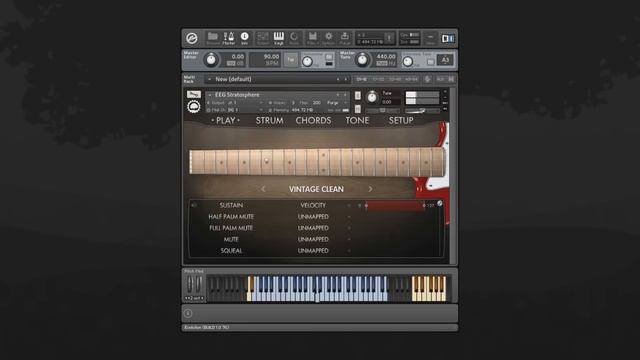This screenshot has width=640, height=360.
Task: Click the 440.00 Hz master tune field
Action: click(x=385, y=60)
